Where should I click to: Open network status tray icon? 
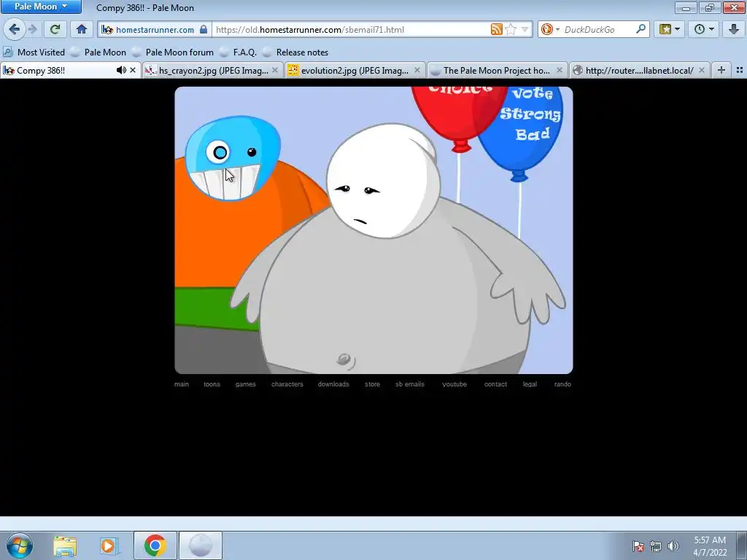point(656,546)
